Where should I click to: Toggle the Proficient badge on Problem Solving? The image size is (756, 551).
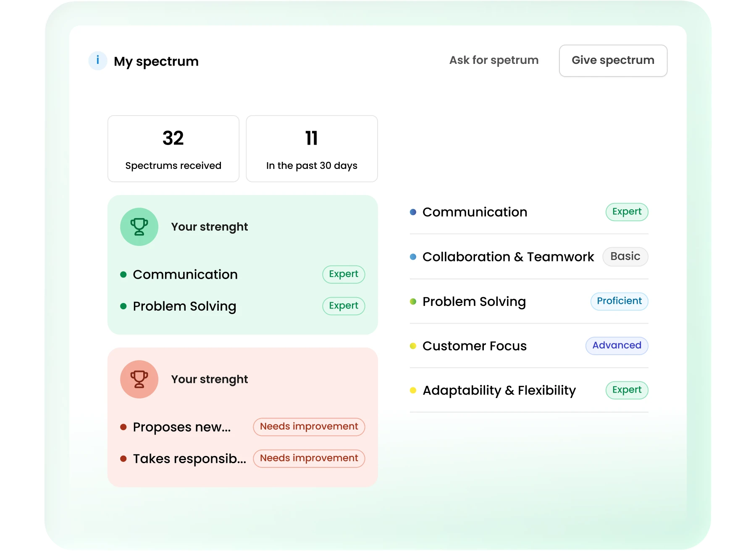[619, 301]
